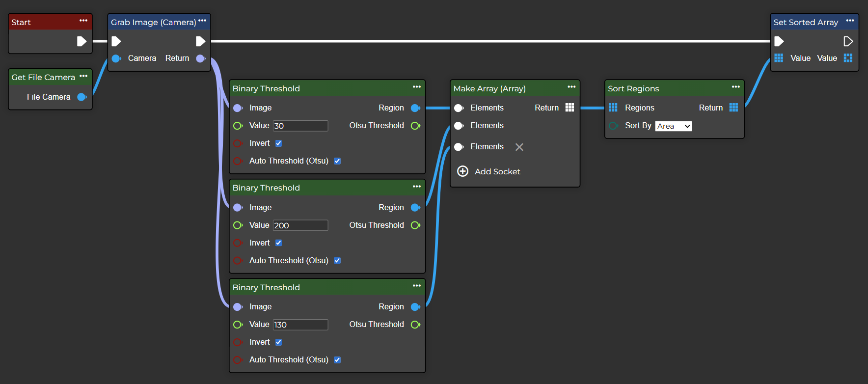
Task: Click the Add Socket button label
Action: [x=497, y=171]
